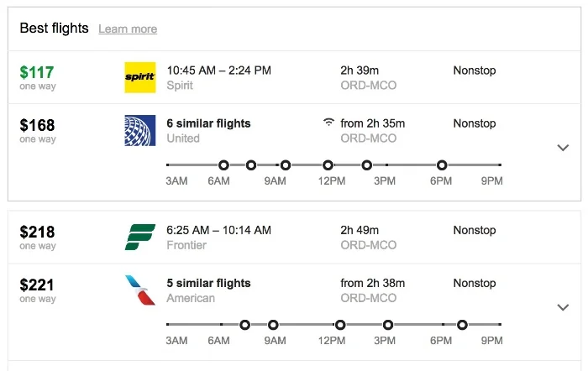Click the last American marker before 9PM
Image resolution: width=588 pixels, height=371 pixels.
[x=462, y=325]
